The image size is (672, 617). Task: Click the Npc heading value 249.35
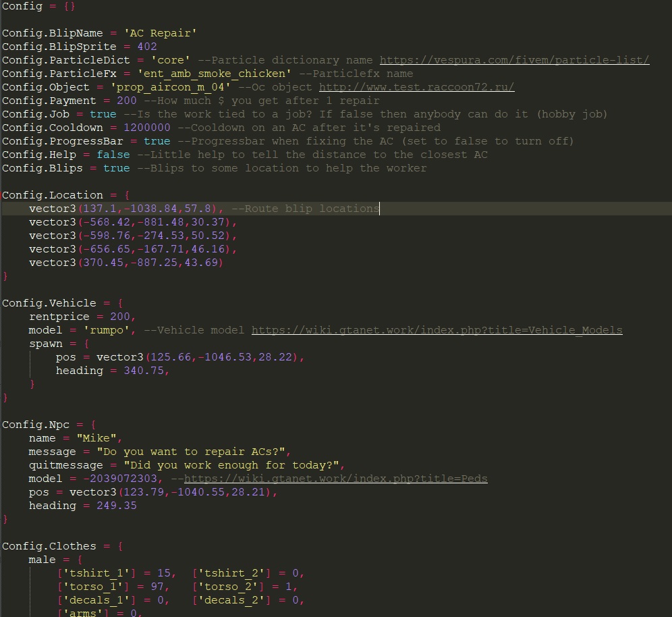pos(117,506)
